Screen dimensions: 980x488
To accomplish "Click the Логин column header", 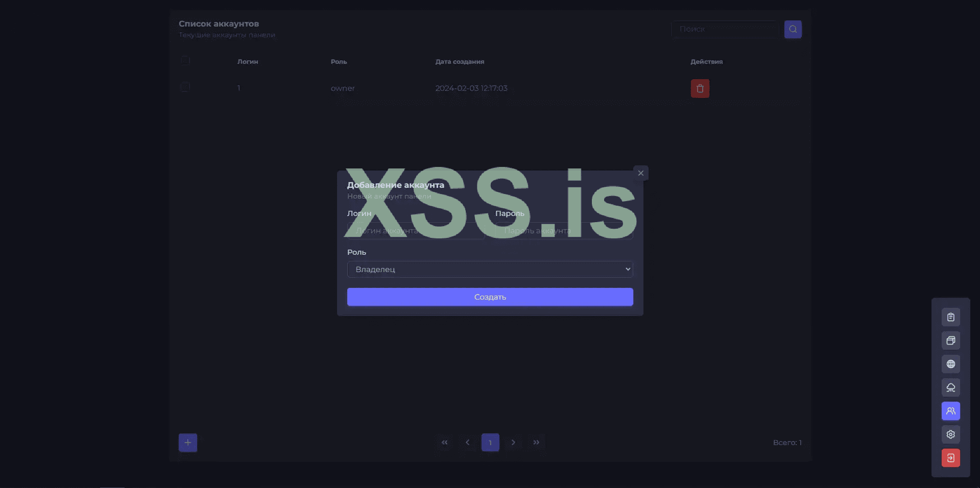I will click(x=248, y=62).
